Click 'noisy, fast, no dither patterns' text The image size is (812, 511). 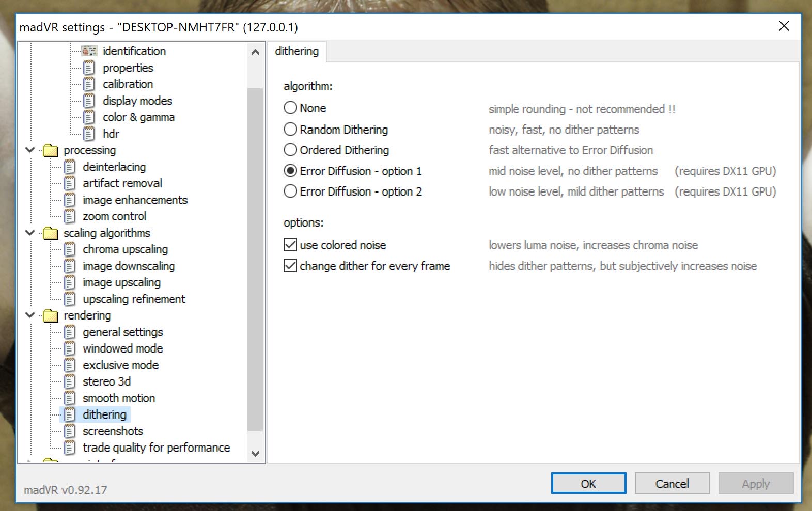pyautogui.click(x=564, y=130)
